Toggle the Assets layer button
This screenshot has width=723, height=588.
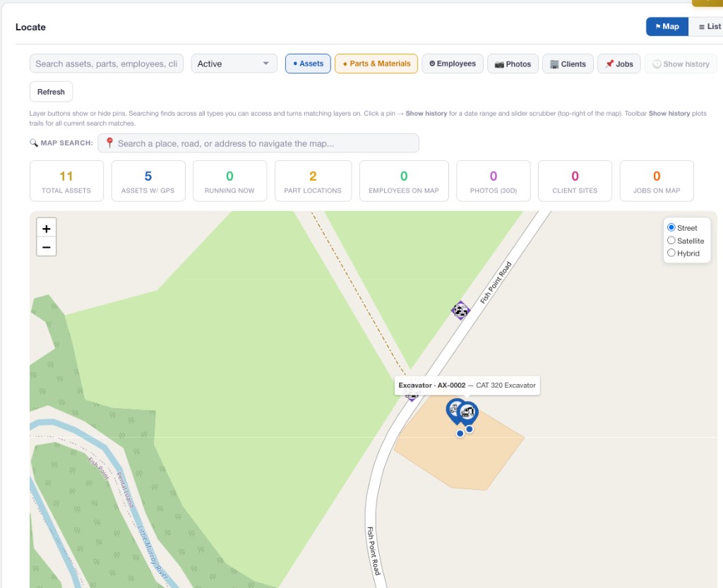tap(308, 64)
